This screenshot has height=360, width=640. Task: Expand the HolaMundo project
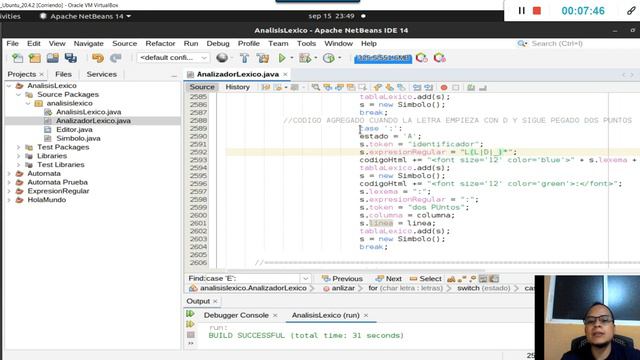pos(9,200)
